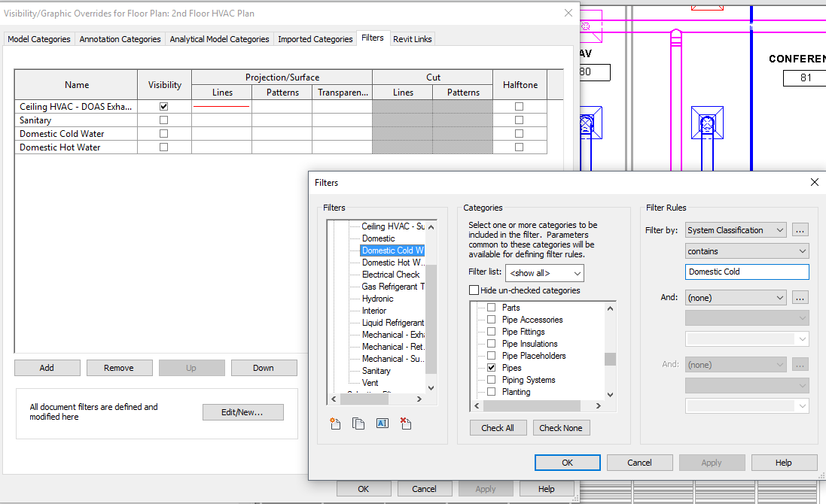Check the Pipe Insulations category
This screenshot has height=504, width=826.
[492, 344]
